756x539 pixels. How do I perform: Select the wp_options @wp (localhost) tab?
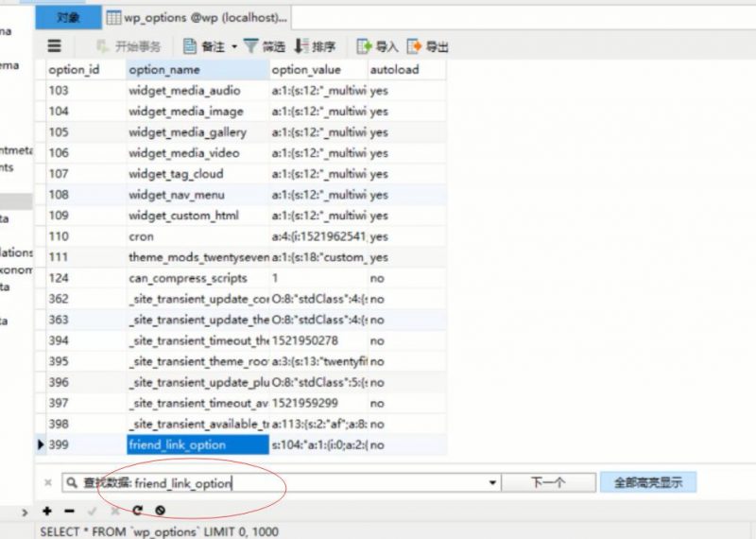tap(197, 18)
